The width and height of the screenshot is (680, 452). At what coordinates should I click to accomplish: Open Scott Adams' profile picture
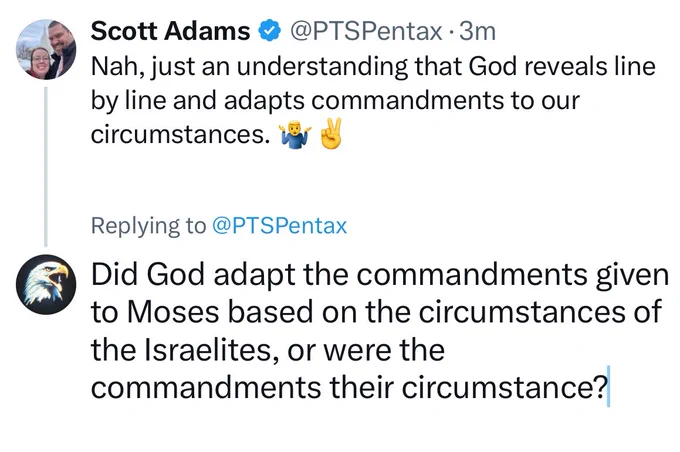point(46,49)
